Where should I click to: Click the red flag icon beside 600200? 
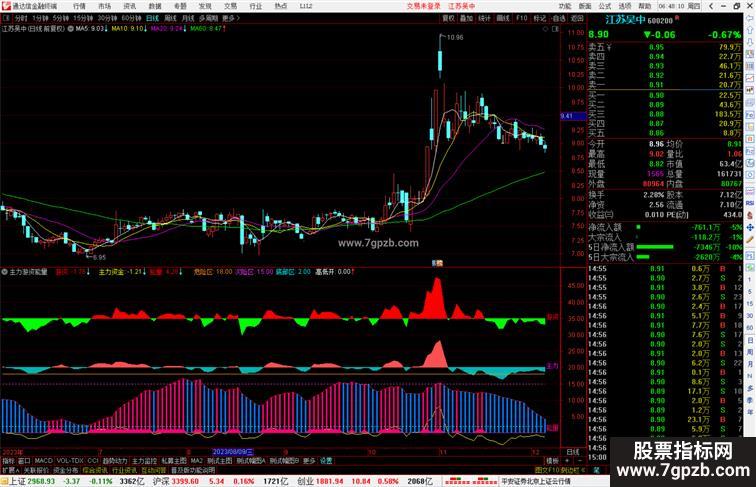click(677, 18)
